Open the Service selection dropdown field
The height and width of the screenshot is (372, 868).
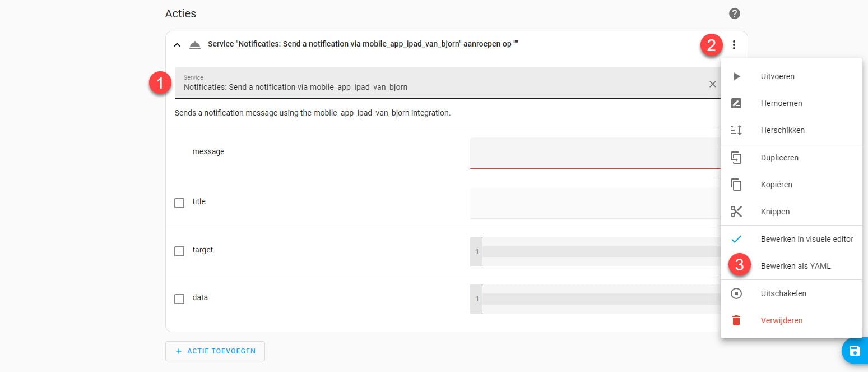437,83
